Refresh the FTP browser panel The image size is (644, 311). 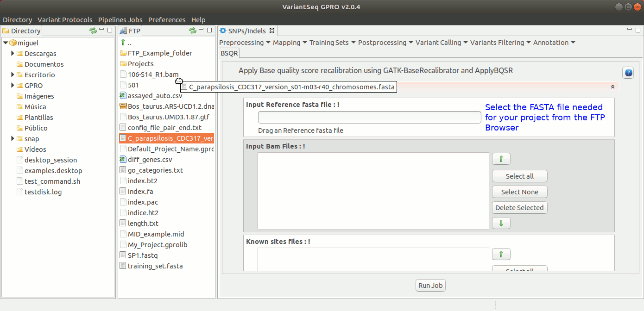[193, 31]
